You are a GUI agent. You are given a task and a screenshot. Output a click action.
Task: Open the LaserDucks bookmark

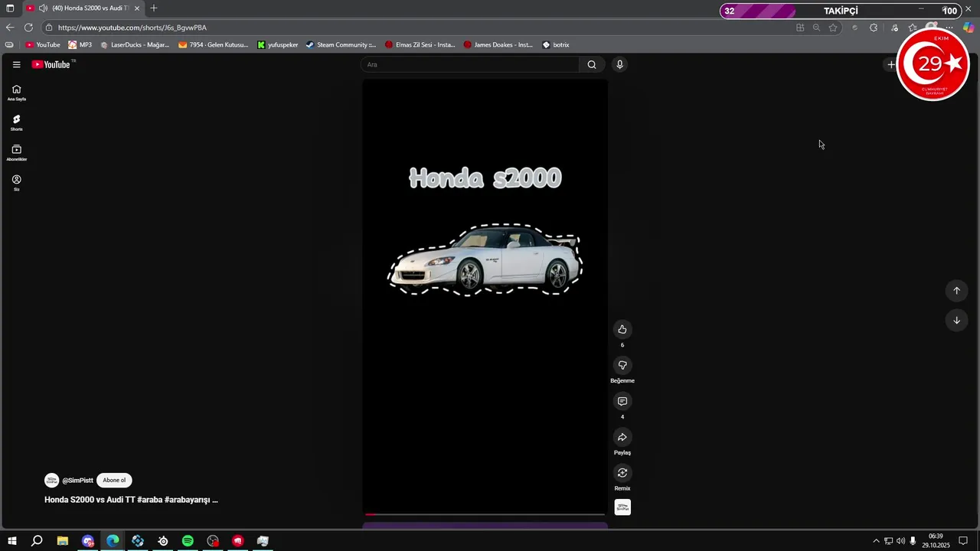coord(135,44)
